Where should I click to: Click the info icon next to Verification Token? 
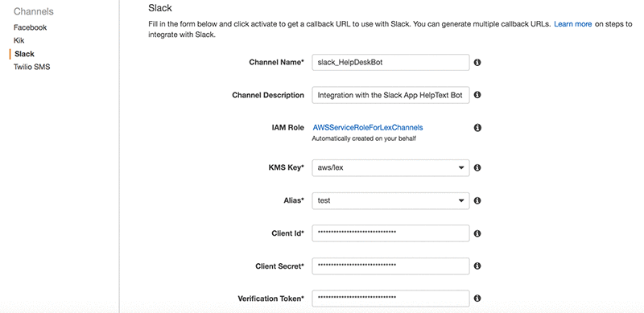tap(477, 299)
